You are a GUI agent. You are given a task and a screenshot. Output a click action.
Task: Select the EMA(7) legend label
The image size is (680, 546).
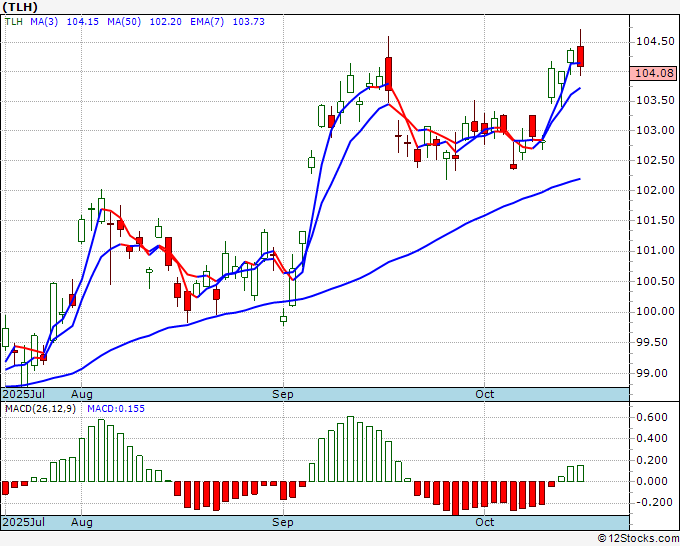[x=207, y=22]
